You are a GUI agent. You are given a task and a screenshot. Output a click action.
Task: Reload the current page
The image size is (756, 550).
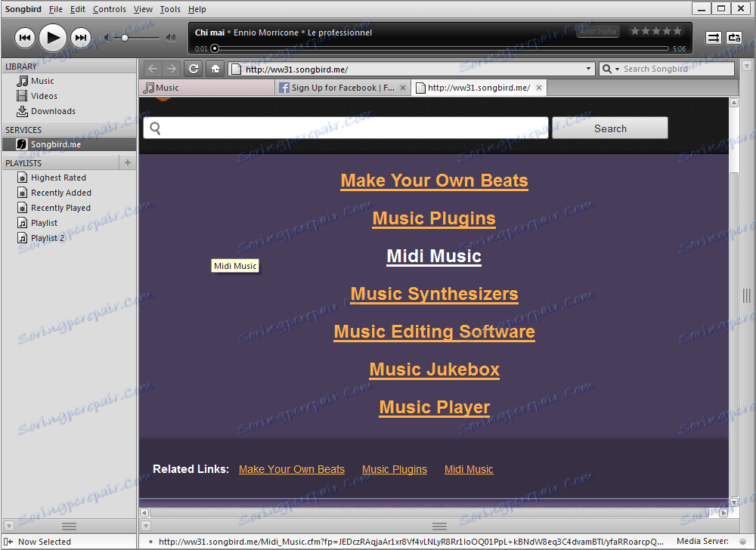click(x=194, y=69)
